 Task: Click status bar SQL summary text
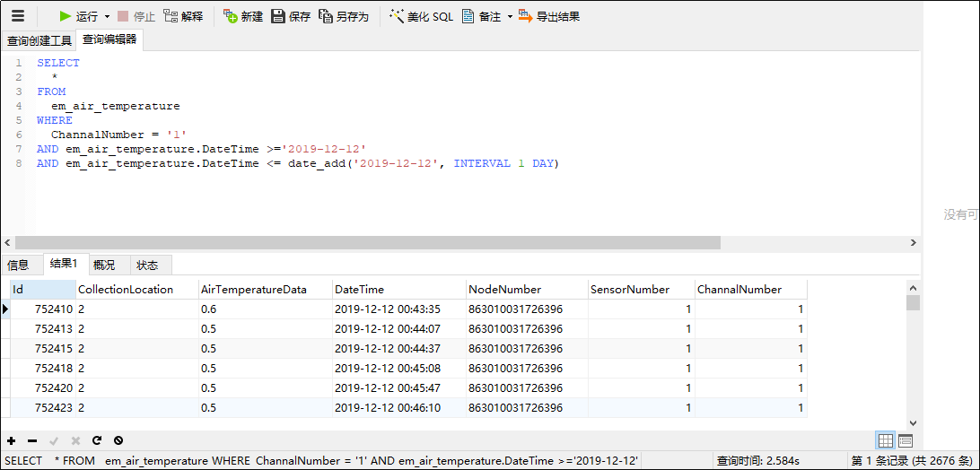[321, 461]
